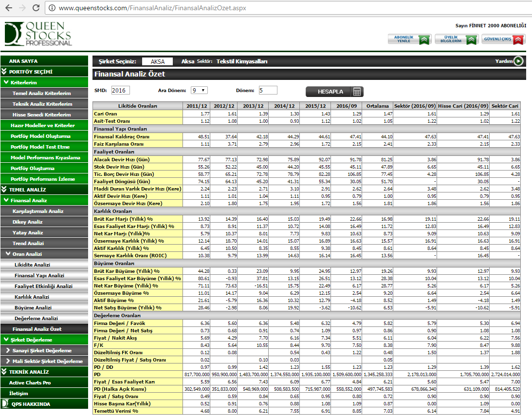Screen dimensions: 532x420
Task: Select Portföy Model Test Etme
Action: coord(44,147)
